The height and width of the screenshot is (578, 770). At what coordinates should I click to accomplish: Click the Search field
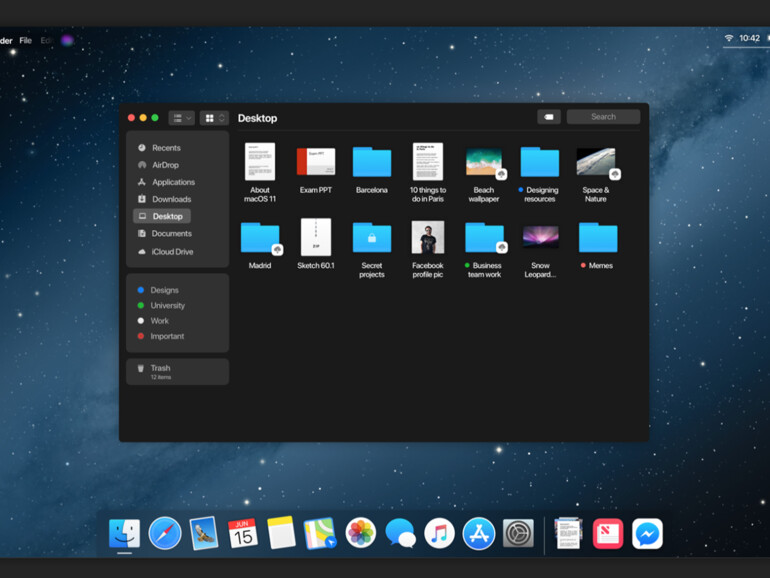603,117
